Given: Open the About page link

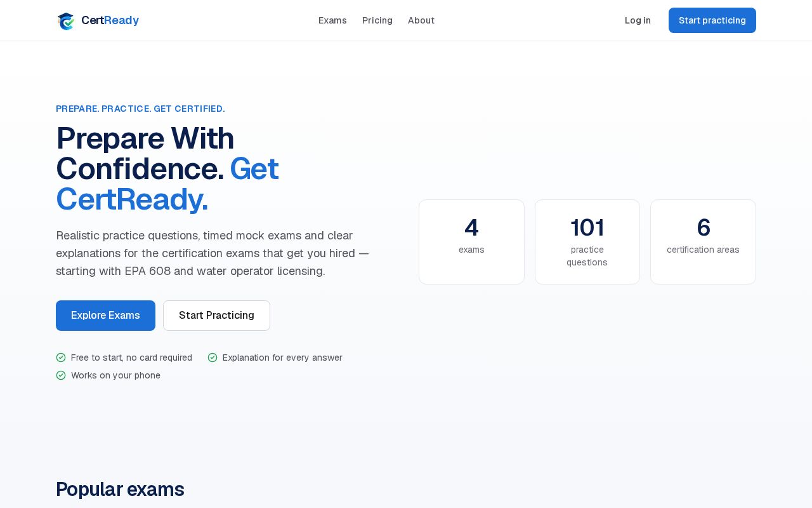Looking at the screenshot, I should tap(421, 20).
